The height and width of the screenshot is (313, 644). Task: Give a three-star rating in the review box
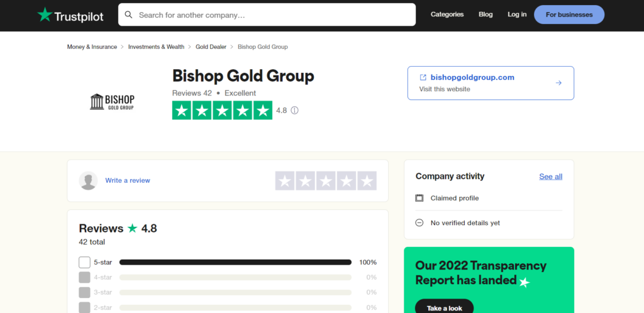tap(326, 181)
